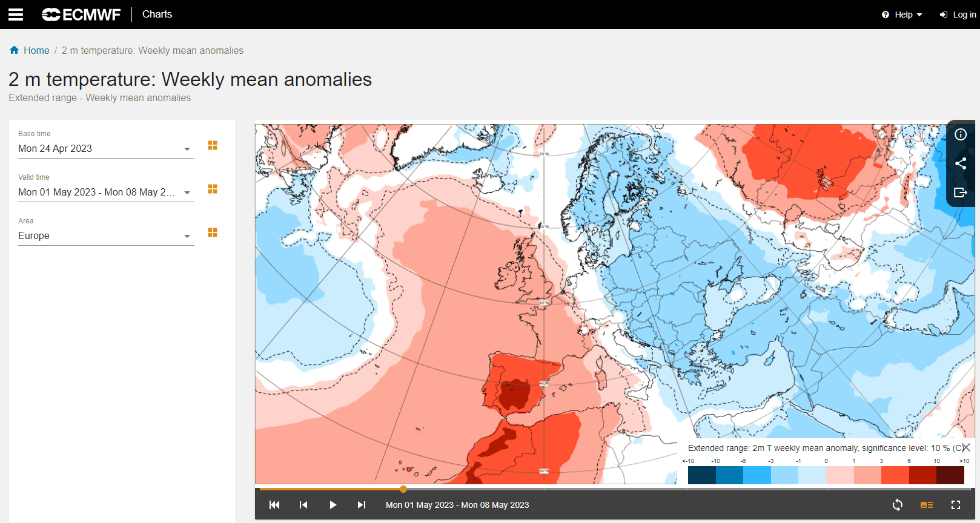980x523 pixels.
Task: Click the share icon on map
Action: (961, 163)
